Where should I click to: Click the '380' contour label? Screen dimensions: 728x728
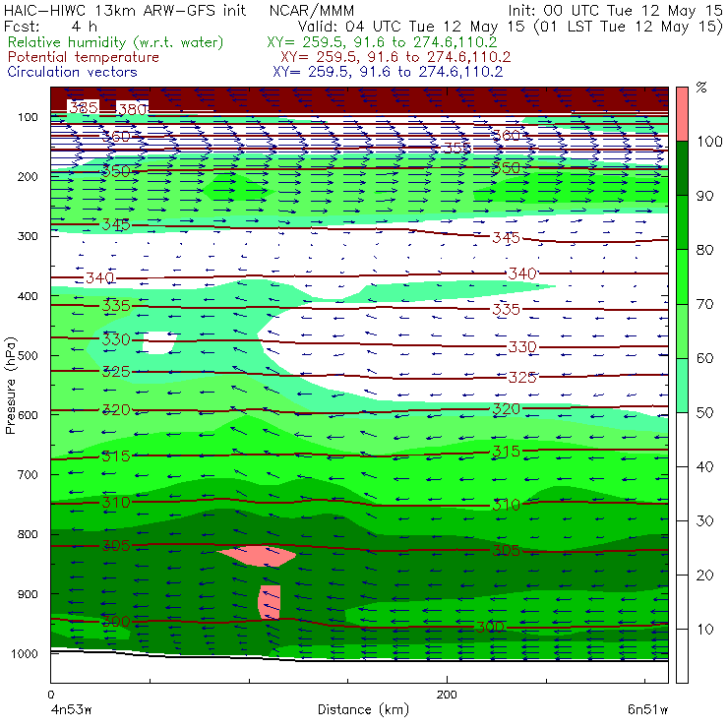(133, 109)
